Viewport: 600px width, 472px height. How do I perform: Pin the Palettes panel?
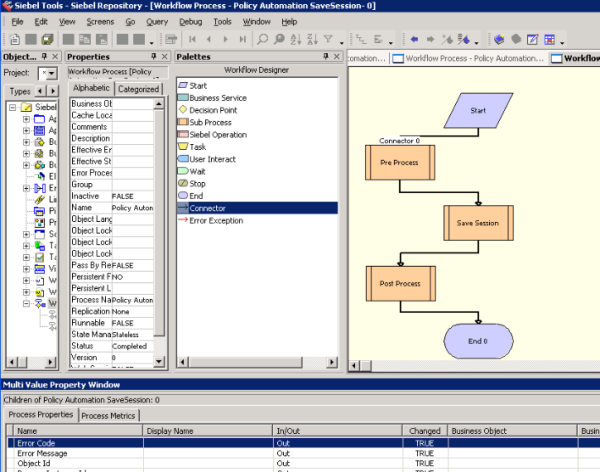pos(326,56)
